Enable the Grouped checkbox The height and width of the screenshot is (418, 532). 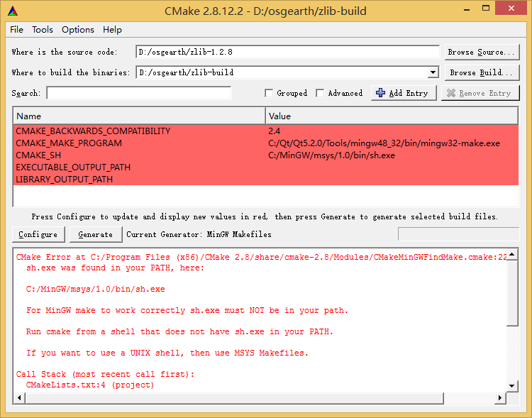[x=269, y=93]
